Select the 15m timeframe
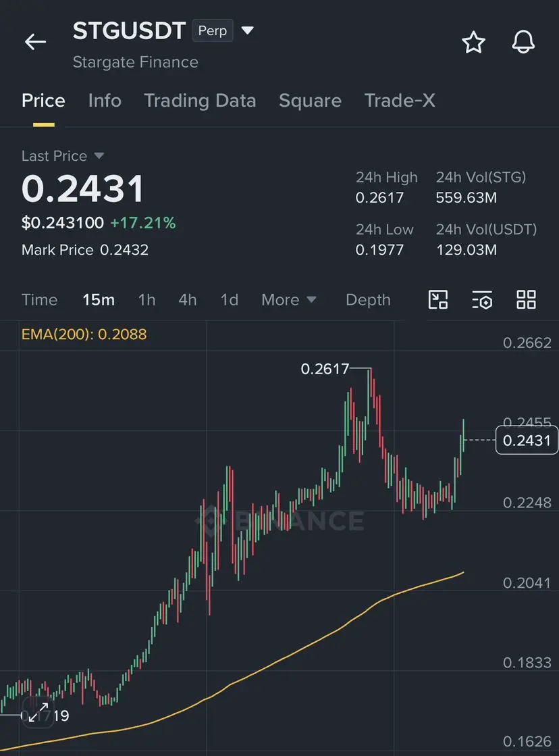The image size is (559, 756). [x=99, y=300]
